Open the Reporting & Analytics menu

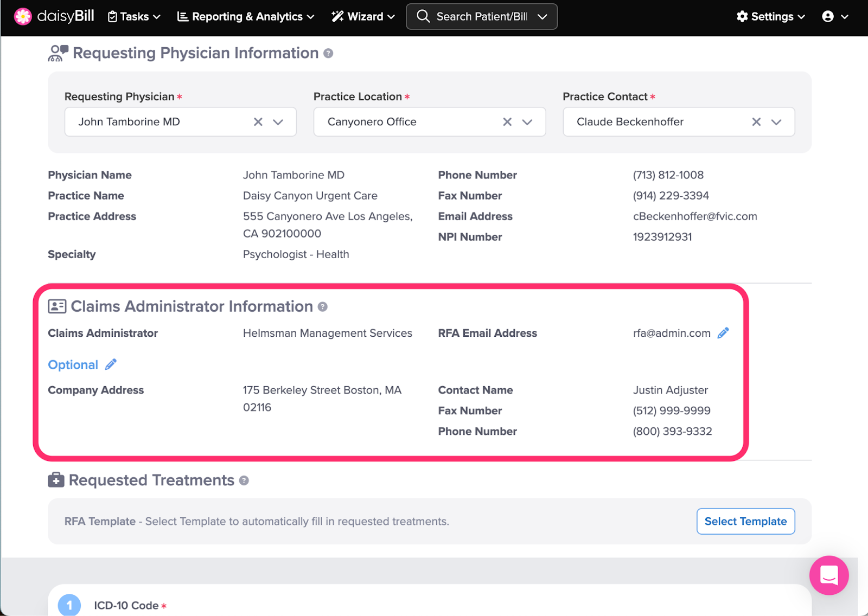(x=246, y=17)
